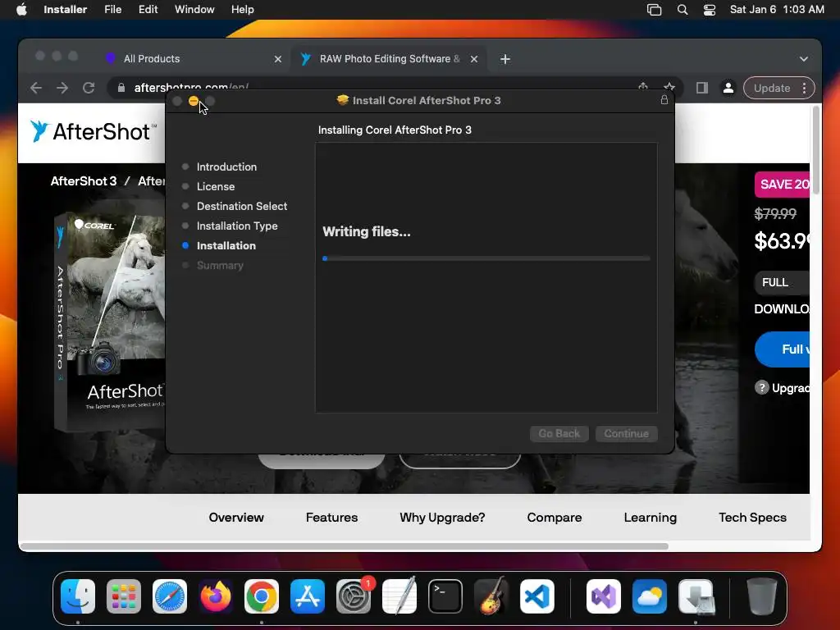Minimize the installer window
This screenshot has height=630, width=840.
(x=194, y=101)
